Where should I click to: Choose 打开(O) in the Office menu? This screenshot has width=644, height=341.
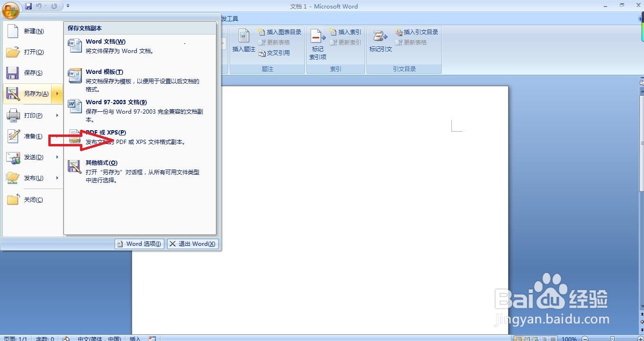point(33,52)
